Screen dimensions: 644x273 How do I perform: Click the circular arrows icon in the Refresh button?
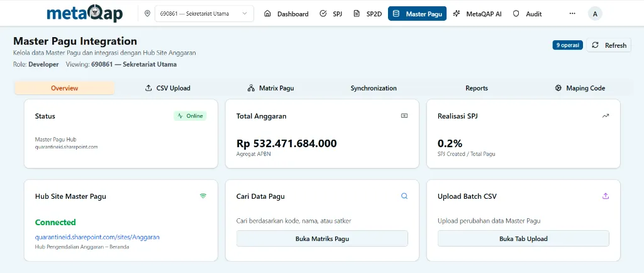coord(595,45)
